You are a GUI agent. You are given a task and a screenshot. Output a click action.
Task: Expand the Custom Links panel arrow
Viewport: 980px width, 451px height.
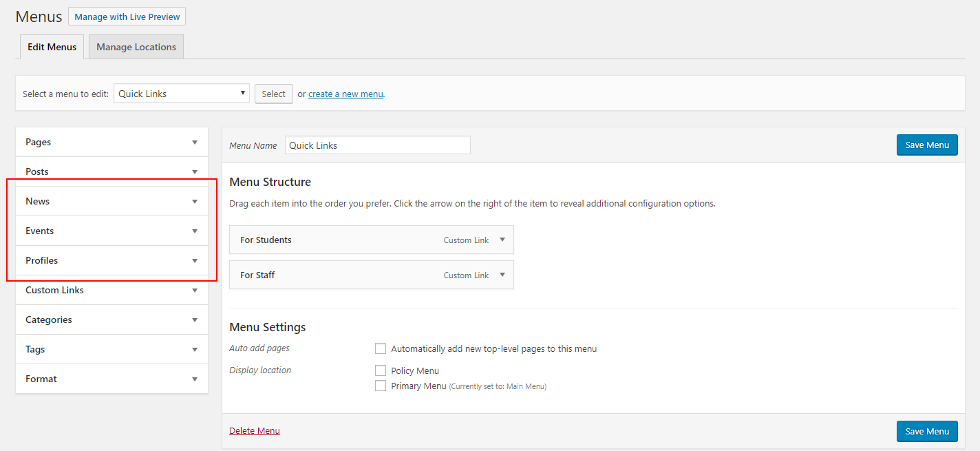pyautogui.click(x=195, y=291)
